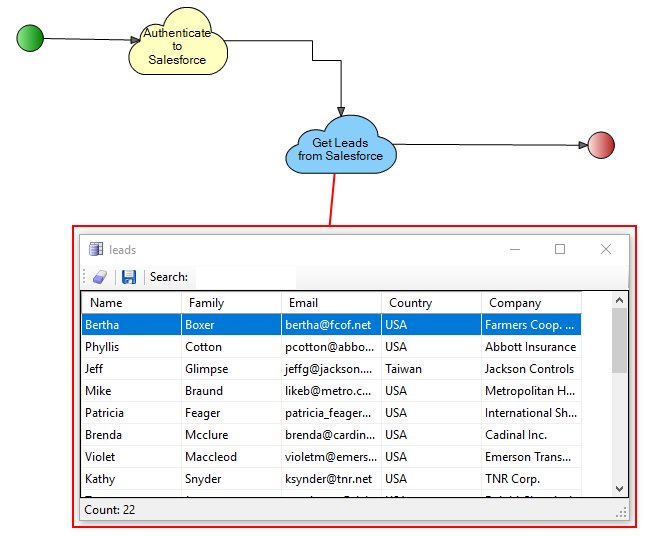This screenshot has width=646, height=536.
Task: Click the violetm@emers... email cell
Action: point(332,456)
